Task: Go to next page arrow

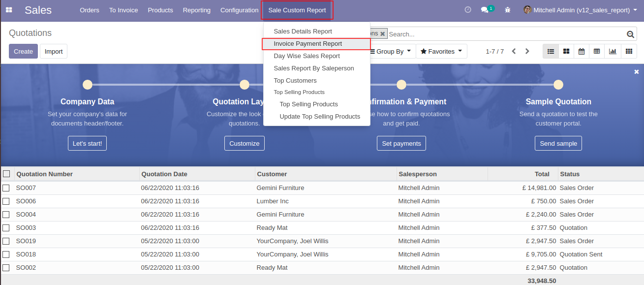Action: [527, 51]
